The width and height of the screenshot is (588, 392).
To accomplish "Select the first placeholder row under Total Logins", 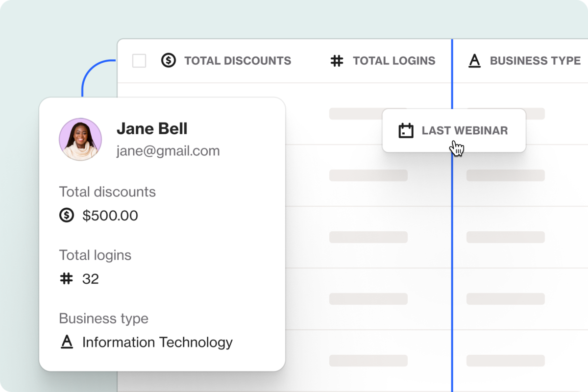I will click(368, 113).
